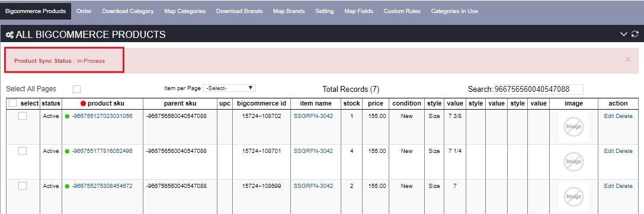Screen dimensions: 644x214
Task: Open the Download Category tab
Action: tap(128, 11)
